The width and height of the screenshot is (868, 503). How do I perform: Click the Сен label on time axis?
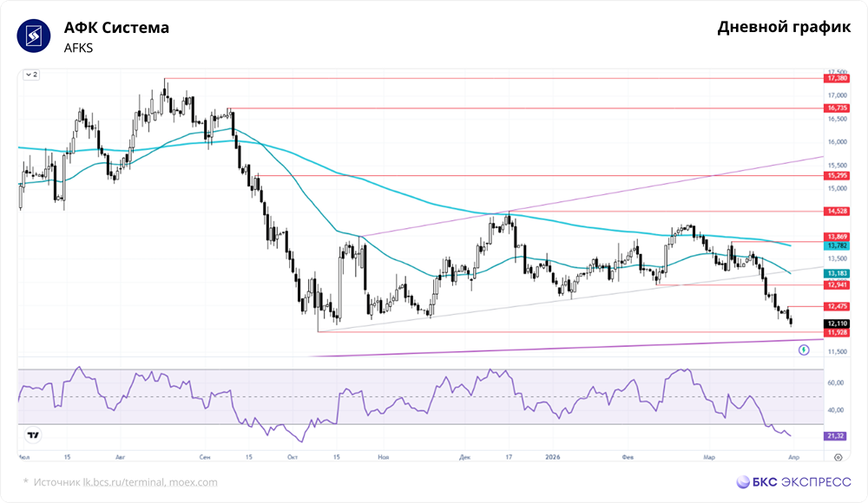(205, 457)
